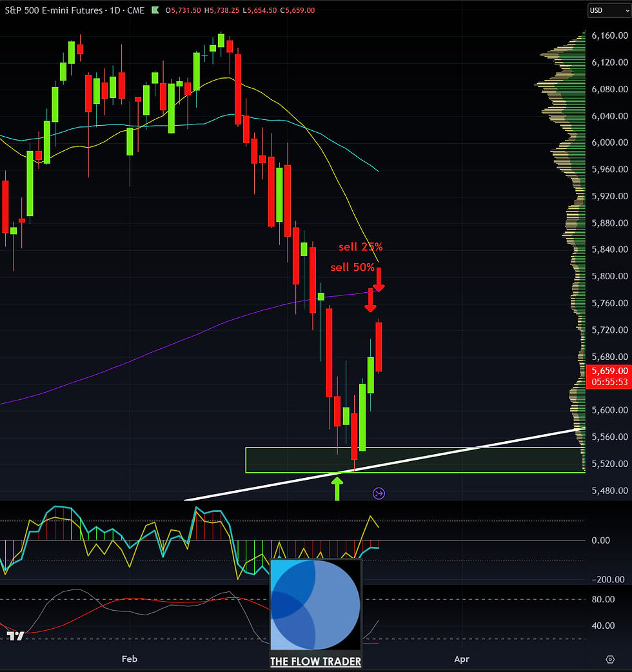Click the bar countdown timer 05:55:53
The image size is (632, 672).
609,382
